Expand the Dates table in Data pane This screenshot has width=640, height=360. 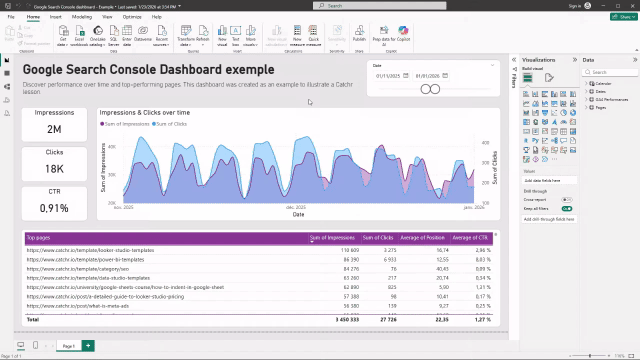click(x=587, y=91)
